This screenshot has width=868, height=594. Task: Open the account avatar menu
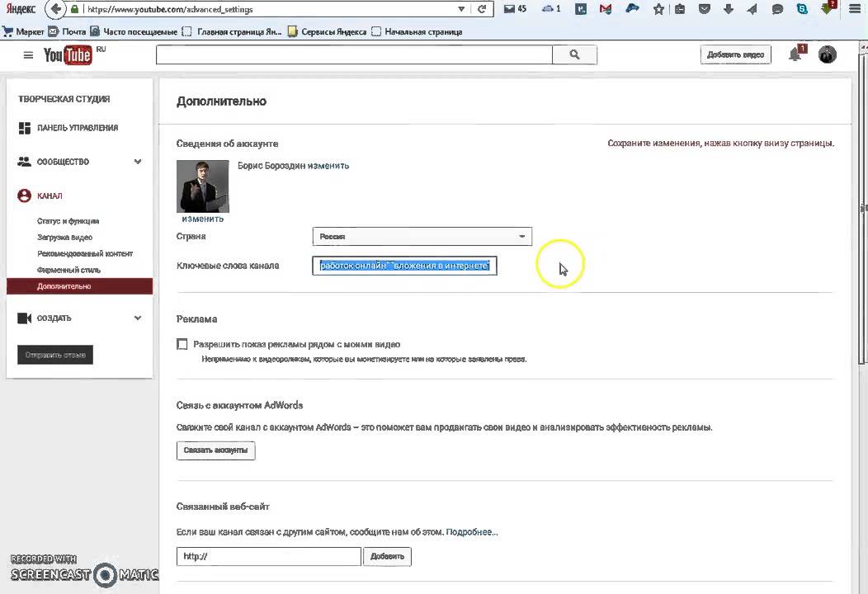pyautogui.click(x=827, y=54)
